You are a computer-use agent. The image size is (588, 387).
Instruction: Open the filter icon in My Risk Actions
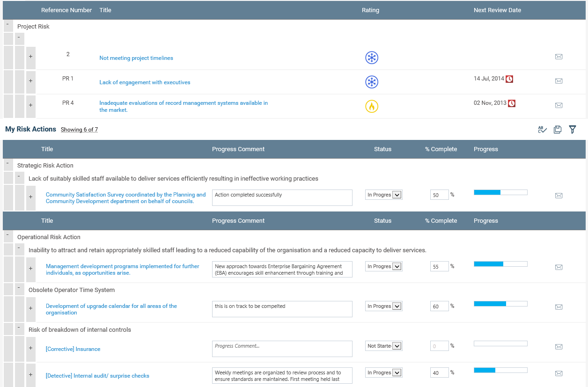tap(572, 130)
